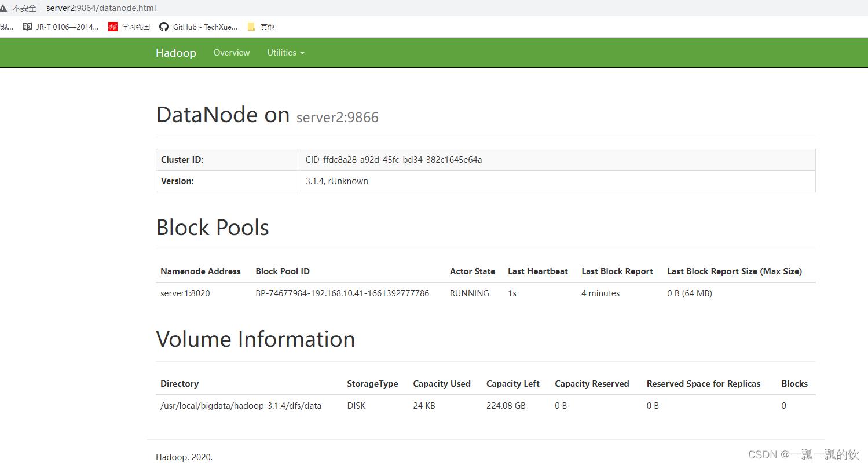This screenshot has height=466, width=868.
Task: Click the Namenode Address column header
Action: [200, 271]
